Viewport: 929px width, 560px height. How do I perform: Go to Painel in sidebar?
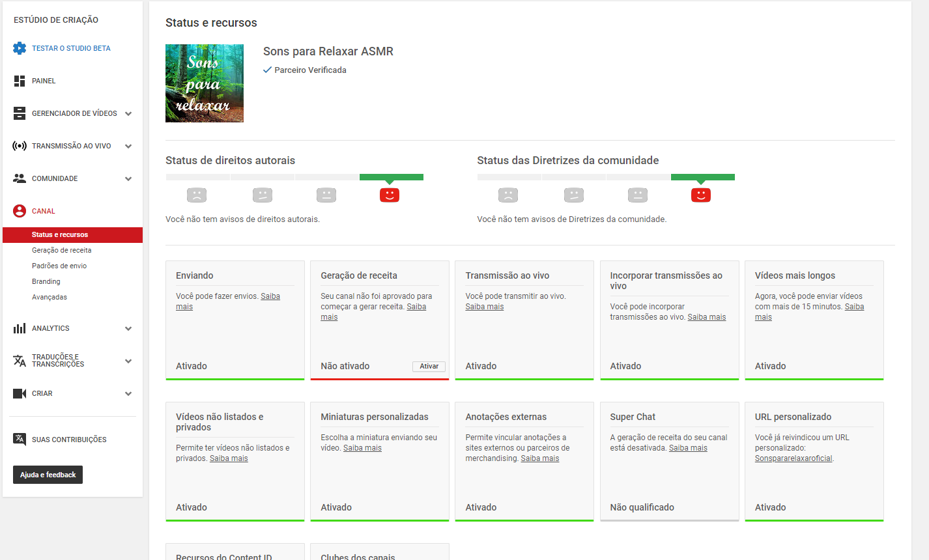coord(44,81)
